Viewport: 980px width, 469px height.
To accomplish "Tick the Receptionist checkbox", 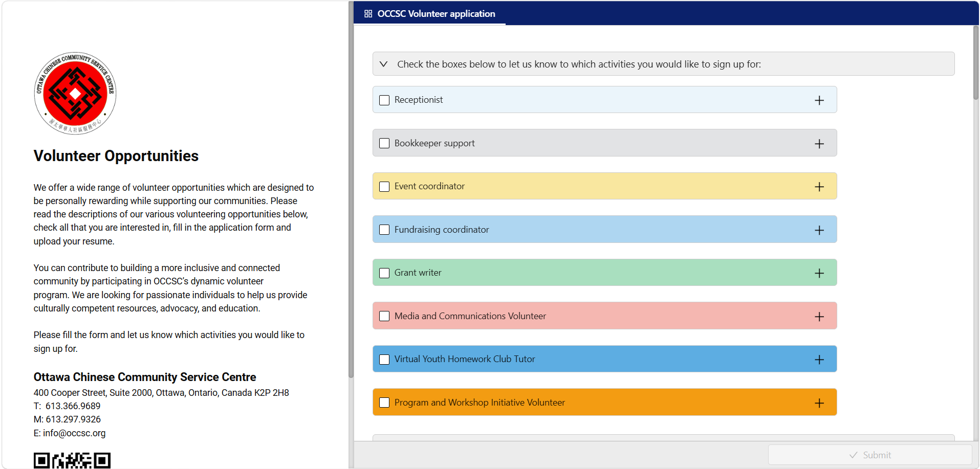I will click(x=384, y=100).
